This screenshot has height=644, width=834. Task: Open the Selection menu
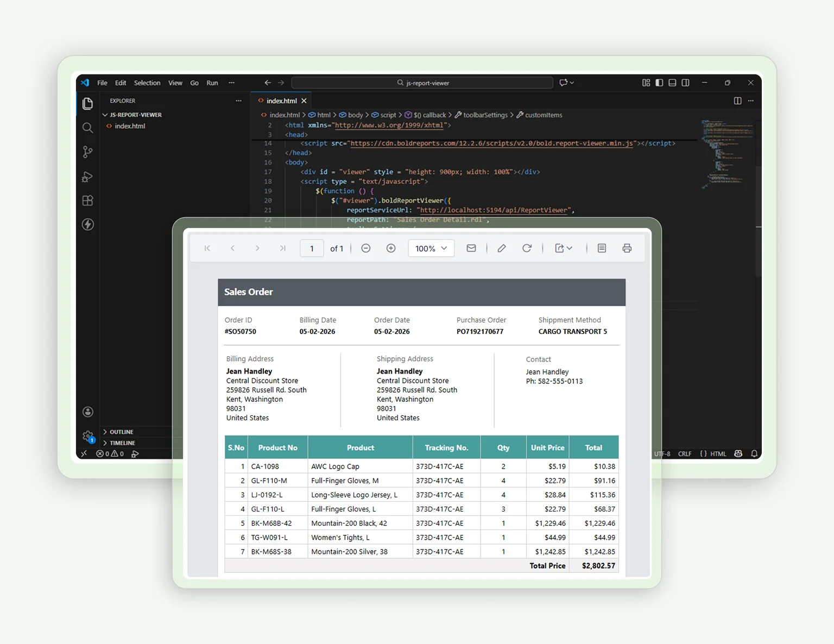(x=147, y=83)
